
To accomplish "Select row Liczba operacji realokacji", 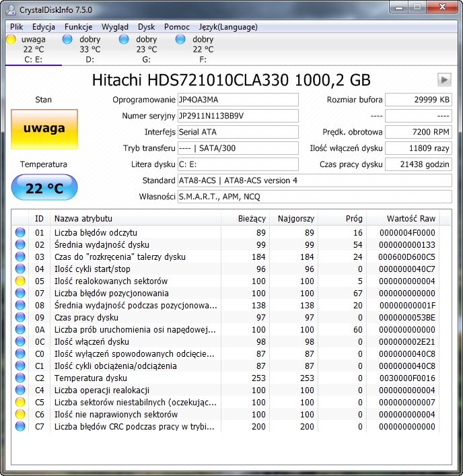I will click(x=225, y=390).
